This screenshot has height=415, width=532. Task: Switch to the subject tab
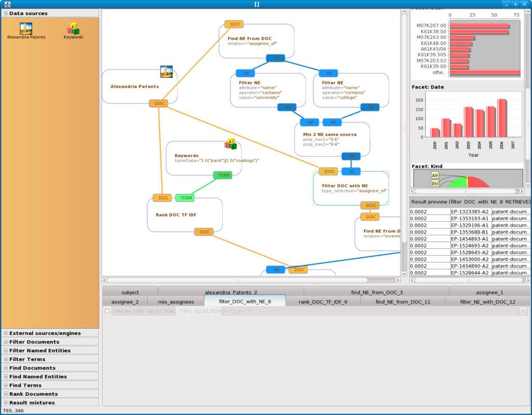pyautogui.click(x=130, y=292)
